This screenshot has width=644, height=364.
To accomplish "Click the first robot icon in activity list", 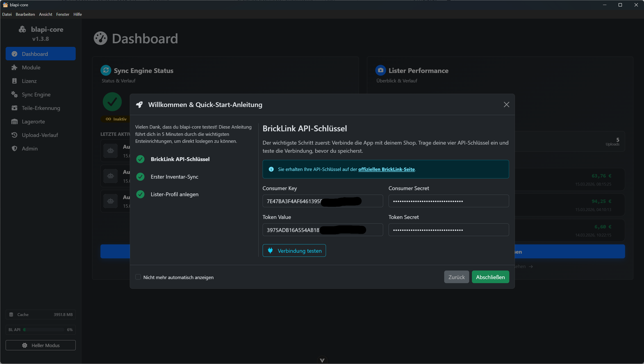I will (111, 151).
